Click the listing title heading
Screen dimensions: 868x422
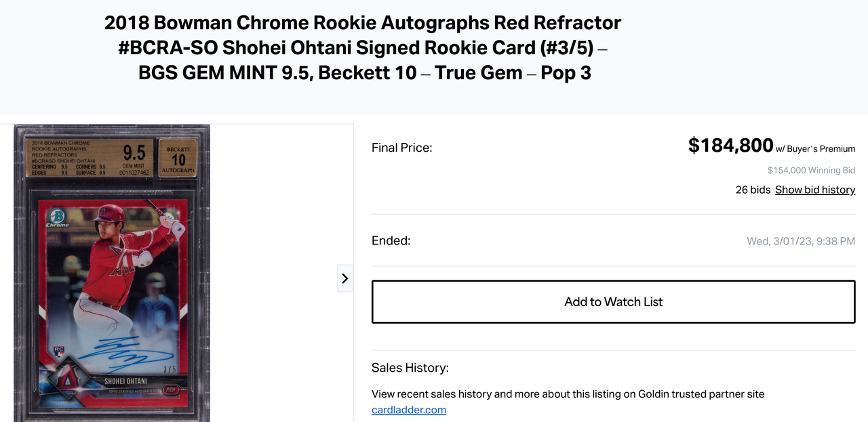pos(364,47)
